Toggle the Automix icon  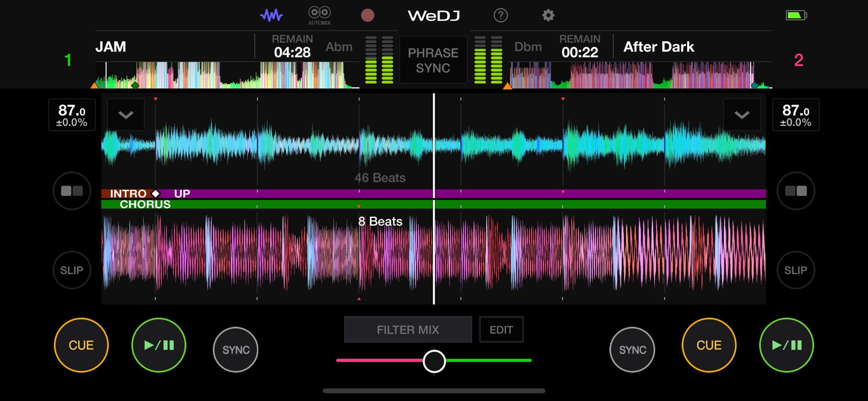click(x=319, y=15)
